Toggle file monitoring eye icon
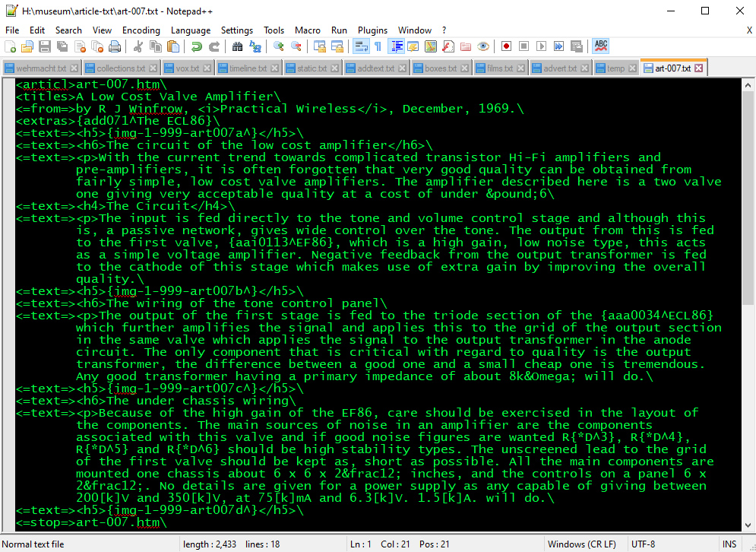Image resolution: width=756 pixels, height=552 pixels. click(x=482, y=46)
